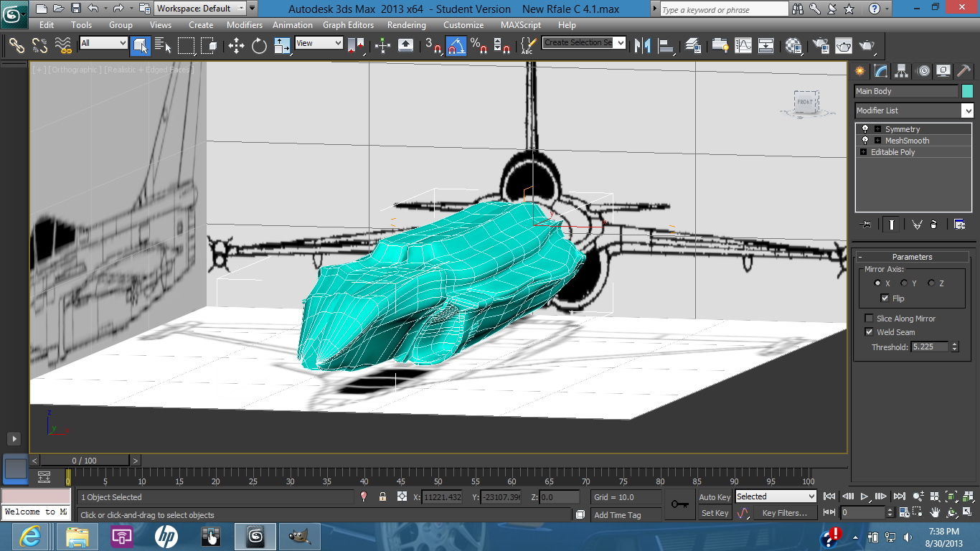This screenshot has width=980, height=551.
Task: Click the Main Body object color swatch
Action: (x=968, y=91)
